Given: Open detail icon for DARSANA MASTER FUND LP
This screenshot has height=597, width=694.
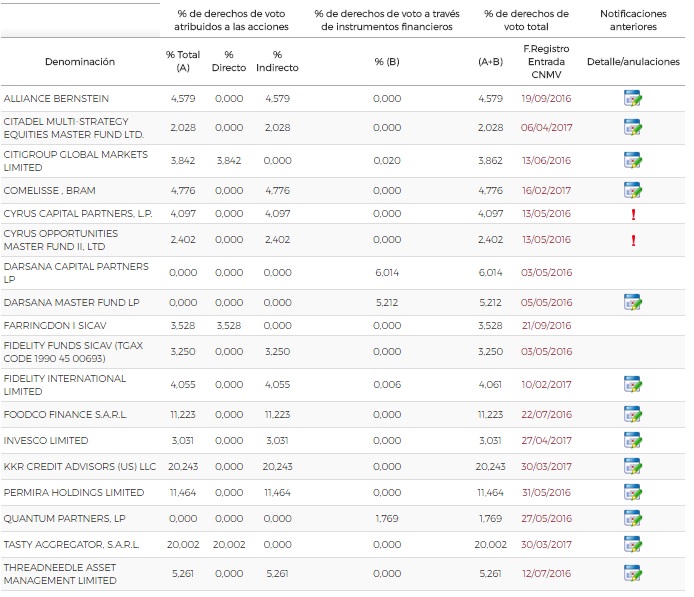Looking at the screenshot, I should point(632,302).
